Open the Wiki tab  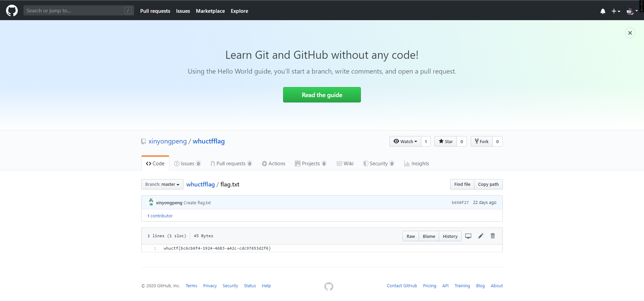[x=345, y=164]
